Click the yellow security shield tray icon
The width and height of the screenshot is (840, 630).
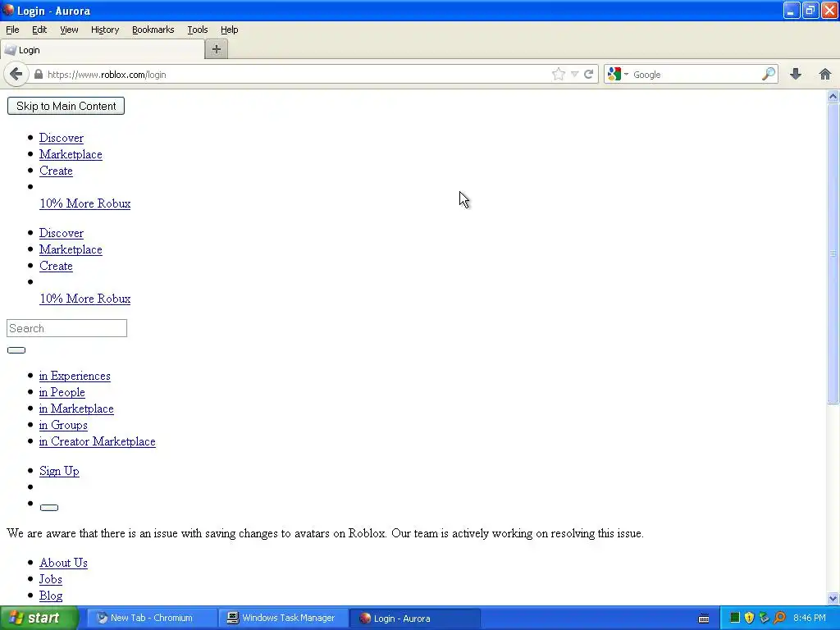click(750, 618)
